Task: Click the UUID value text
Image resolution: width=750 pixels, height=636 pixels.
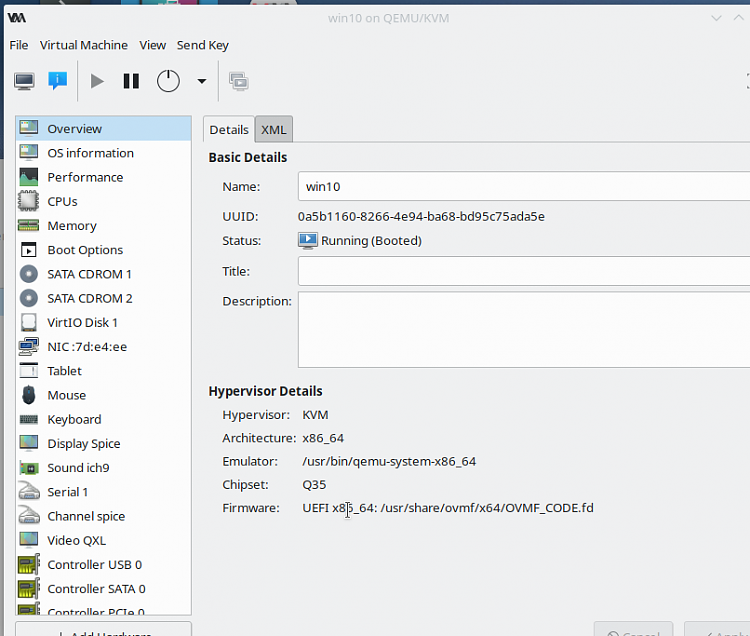Action: point(421,217)
